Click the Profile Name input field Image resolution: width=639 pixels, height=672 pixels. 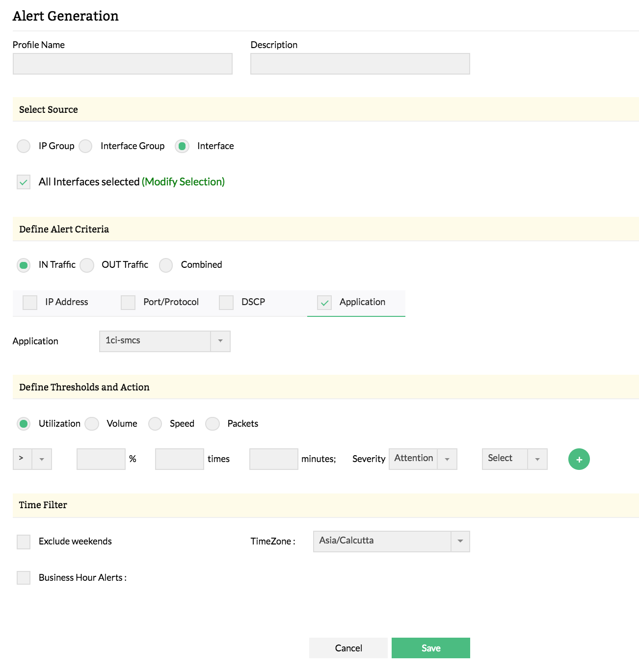122,64
